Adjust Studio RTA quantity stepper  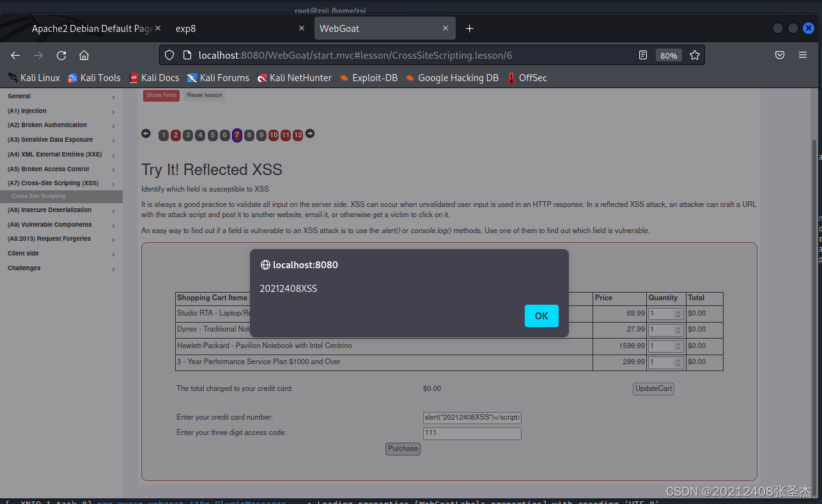679,314
